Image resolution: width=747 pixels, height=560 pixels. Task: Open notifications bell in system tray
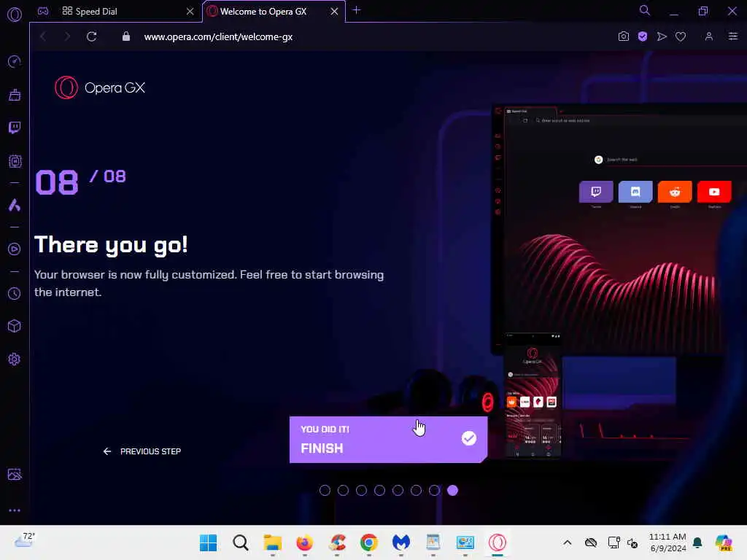click(x=697, y=542)
